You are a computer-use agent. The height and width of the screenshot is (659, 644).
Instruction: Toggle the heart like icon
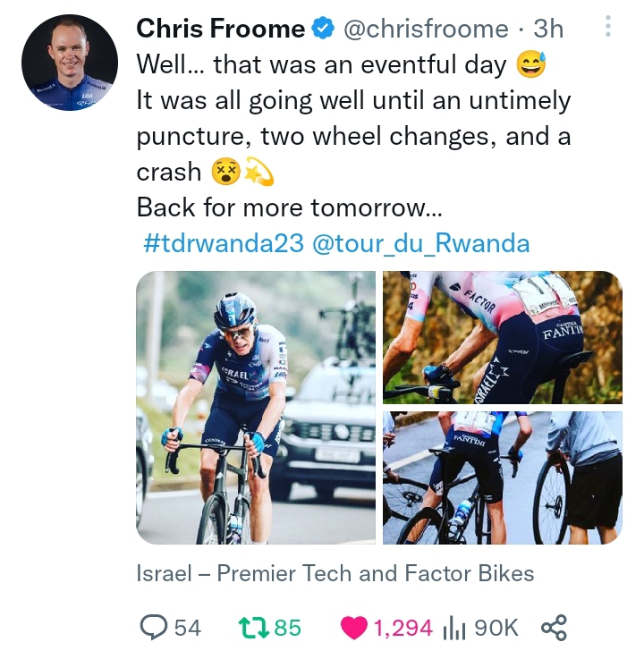coord(354,628)
